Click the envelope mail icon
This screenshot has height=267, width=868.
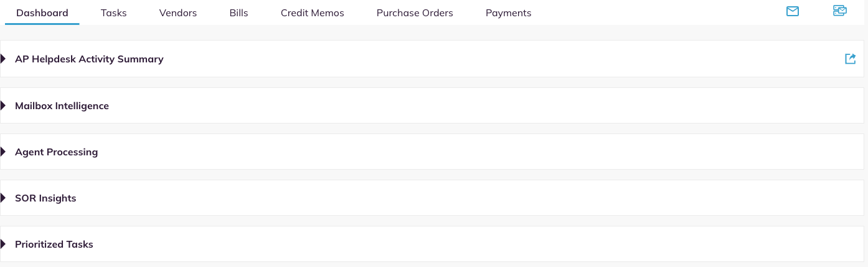pos(793,11)
